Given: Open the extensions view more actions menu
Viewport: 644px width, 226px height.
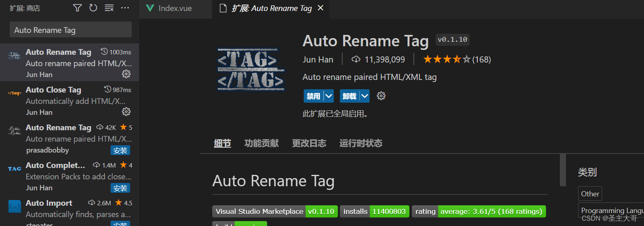Looking at the screenshot, I should click(x=125, y=8).
